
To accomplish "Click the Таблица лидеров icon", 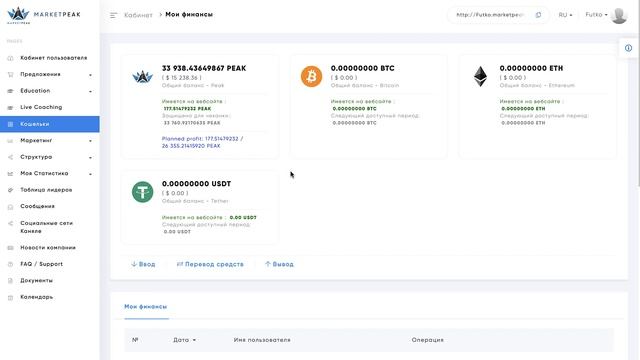I will click(x=11, y=190).
